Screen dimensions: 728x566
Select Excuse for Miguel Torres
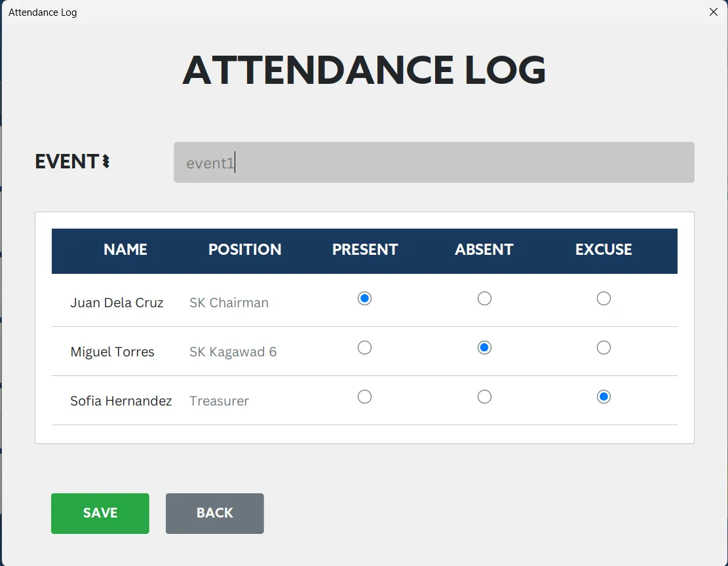[603, 347]
